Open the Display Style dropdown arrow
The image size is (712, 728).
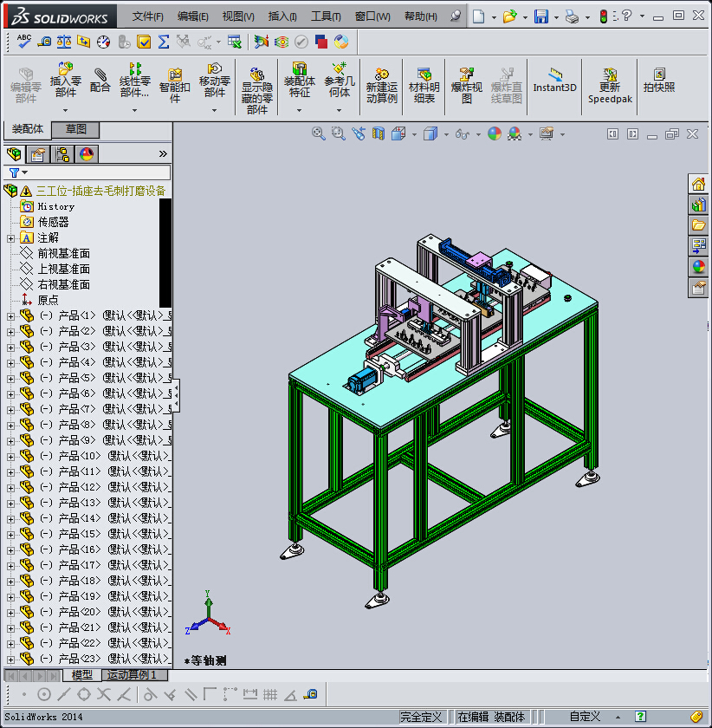(x=446, y=134)
